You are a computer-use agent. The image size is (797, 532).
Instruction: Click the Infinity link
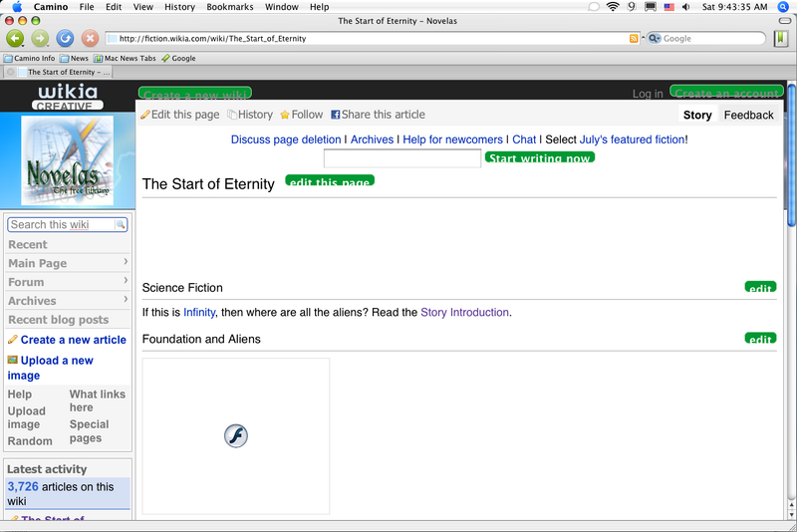199,312
